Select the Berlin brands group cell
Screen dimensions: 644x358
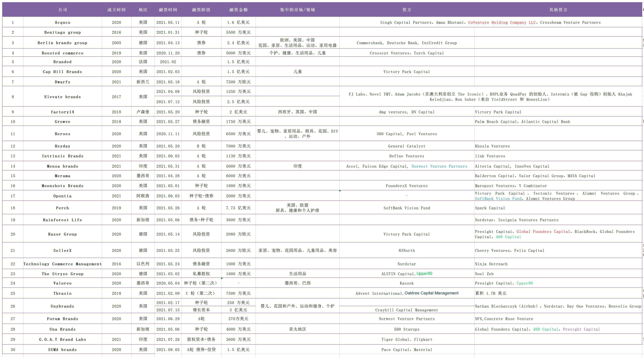tap(62, 43)
